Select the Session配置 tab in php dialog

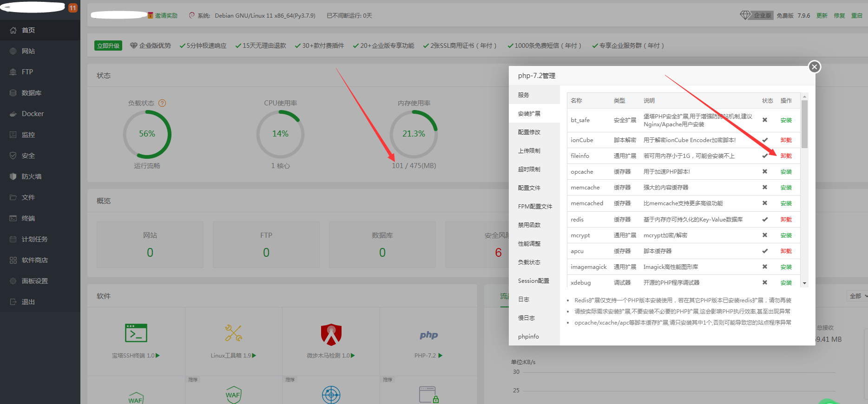[534, 280]
